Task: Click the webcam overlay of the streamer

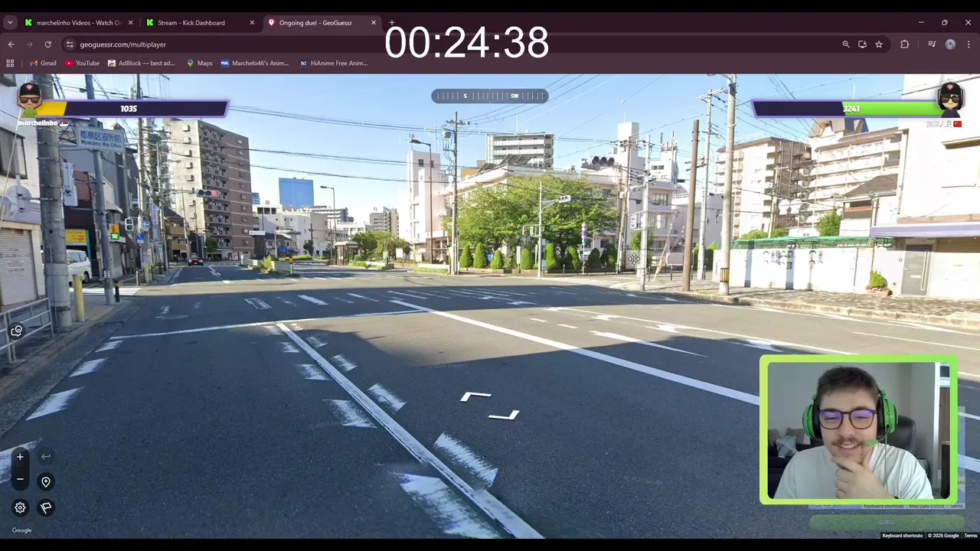Action: pos(858,429)
